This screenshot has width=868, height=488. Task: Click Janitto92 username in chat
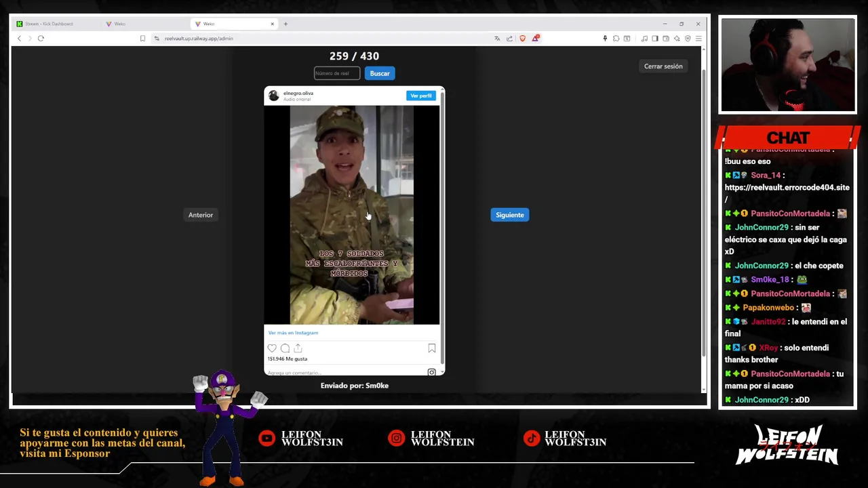(x=768, y=321)
